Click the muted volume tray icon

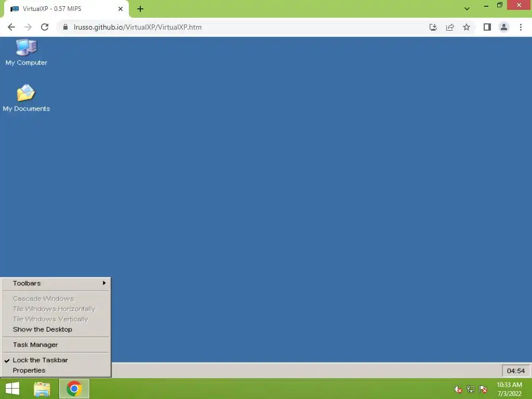click(458, 389)
